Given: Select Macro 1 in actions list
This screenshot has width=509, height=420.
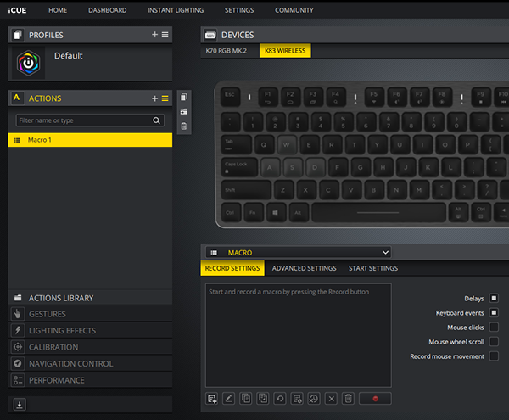Looking at the screenshot, I should pyautogui.click(x=90, y=139).
